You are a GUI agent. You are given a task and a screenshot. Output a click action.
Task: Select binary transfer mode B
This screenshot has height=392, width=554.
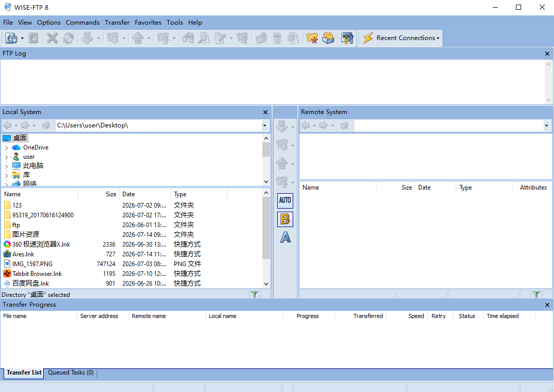(285, 219)
